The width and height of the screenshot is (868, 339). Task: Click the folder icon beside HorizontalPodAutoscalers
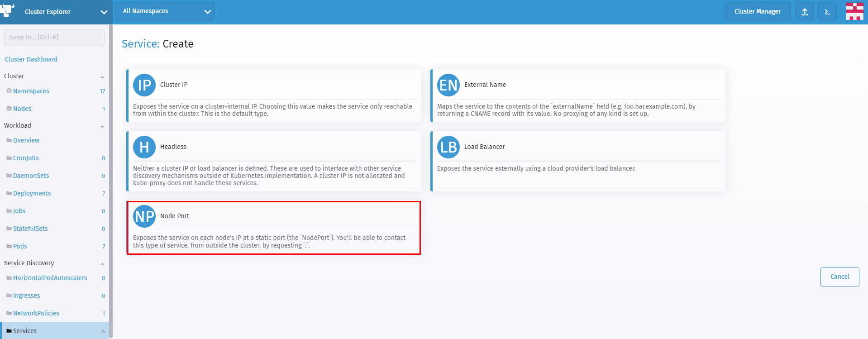pyautogui.click(x=9, y=278)
